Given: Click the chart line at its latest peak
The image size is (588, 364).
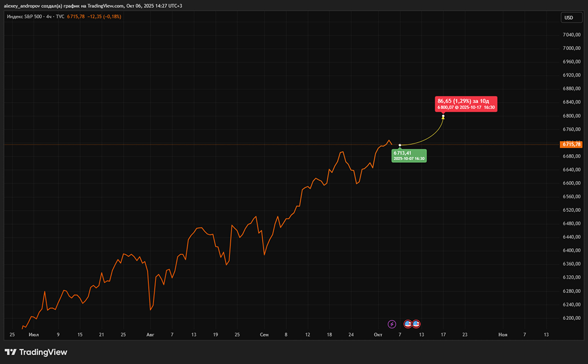Looking at the screenshot, I should coord(390,141).
